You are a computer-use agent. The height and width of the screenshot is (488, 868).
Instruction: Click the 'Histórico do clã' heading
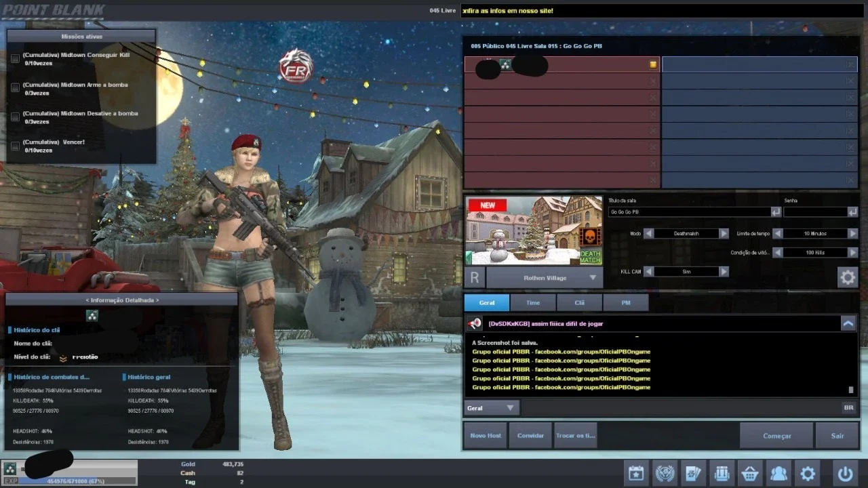pos(37,330)
